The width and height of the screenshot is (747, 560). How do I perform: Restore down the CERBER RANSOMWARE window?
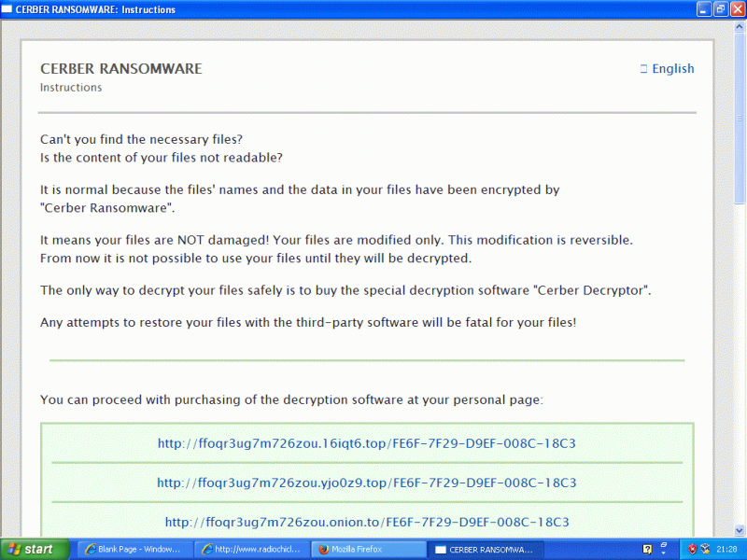[x=721, y=9]
